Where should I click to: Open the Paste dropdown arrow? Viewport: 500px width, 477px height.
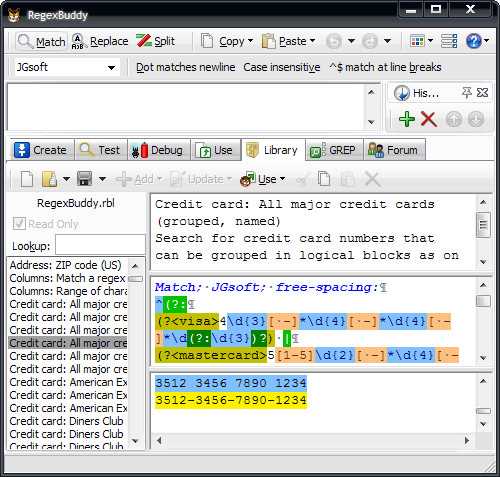312,41
